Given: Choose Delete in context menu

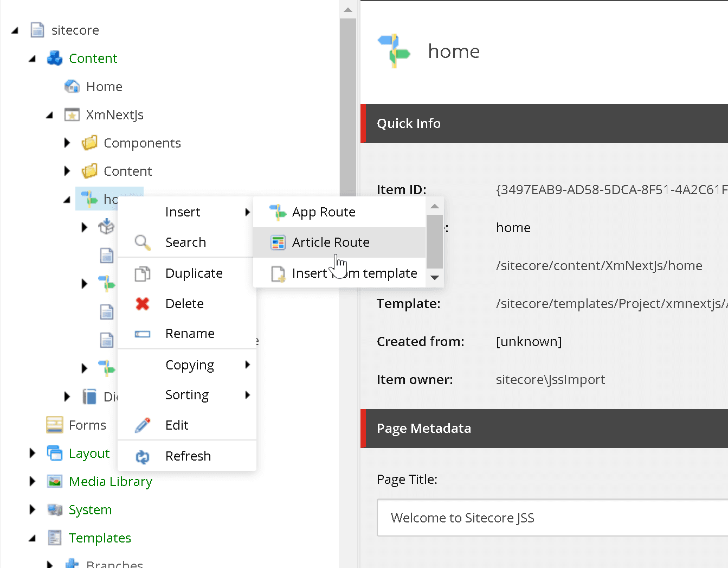Looking at the screenshot, I should [187, 304].
